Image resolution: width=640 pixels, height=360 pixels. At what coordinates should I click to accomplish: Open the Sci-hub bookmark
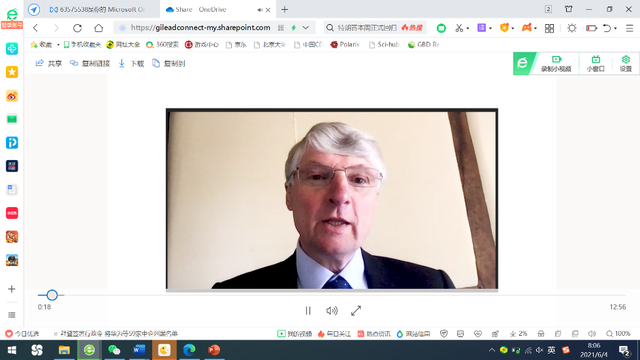point(384,44)
